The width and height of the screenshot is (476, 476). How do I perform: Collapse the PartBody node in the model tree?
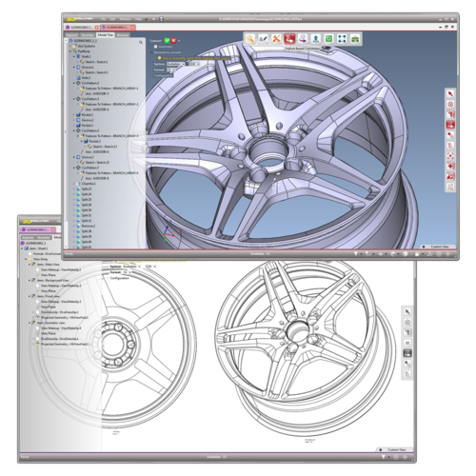(x=70, y=51)
